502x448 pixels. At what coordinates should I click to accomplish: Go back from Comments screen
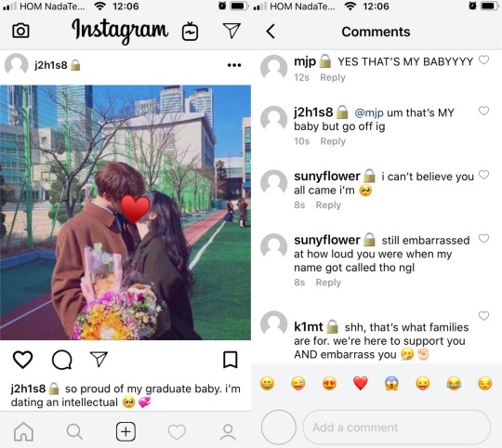click(x=271, y=32)
